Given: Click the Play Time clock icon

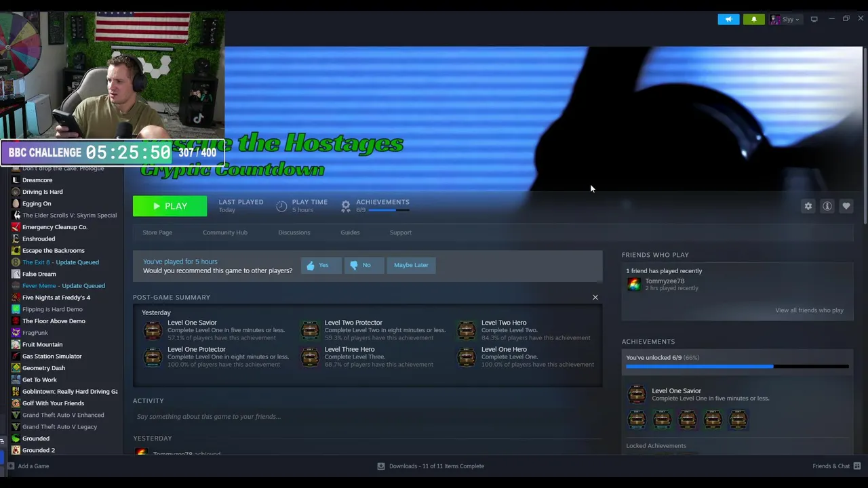Looking at the screenshot, I should 281,206.
